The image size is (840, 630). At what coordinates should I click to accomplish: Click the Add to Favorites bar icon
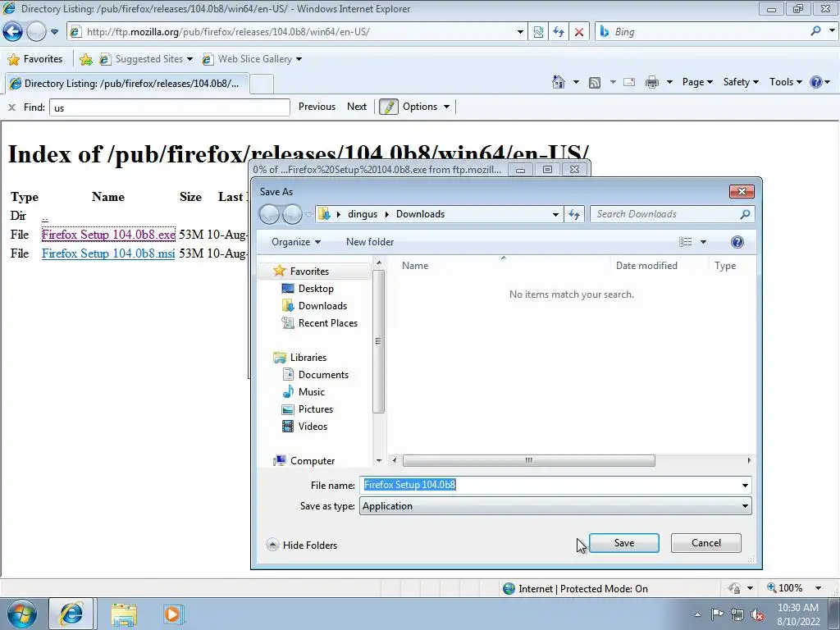(85, 59)
